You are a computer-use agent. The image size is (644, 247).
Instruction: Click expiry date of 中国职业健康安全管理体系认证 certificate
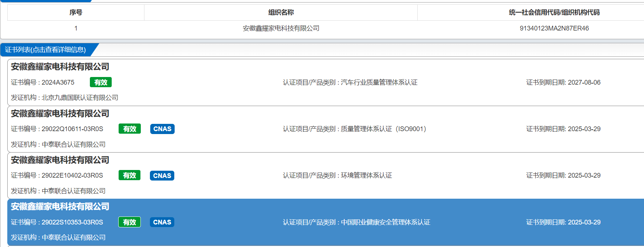[584, 222]
